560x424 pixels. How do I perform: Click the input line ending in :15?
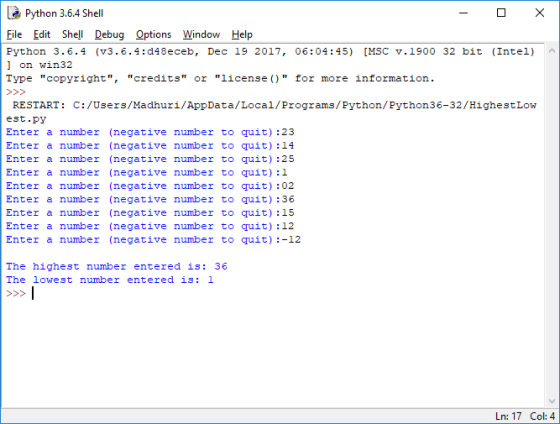pyautogui.click(x=150, y=213)
